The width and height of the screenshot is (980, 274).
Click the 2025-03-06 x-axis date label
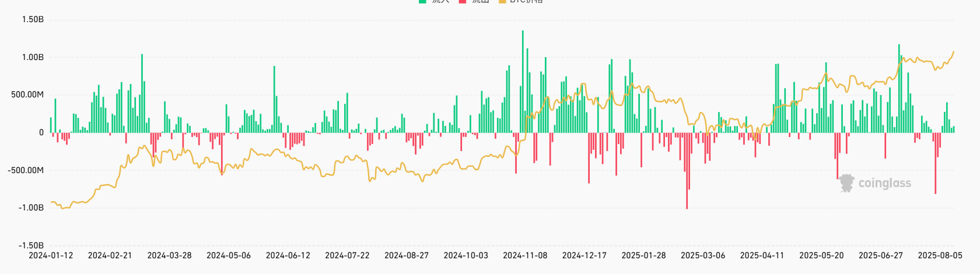point(703,255)
